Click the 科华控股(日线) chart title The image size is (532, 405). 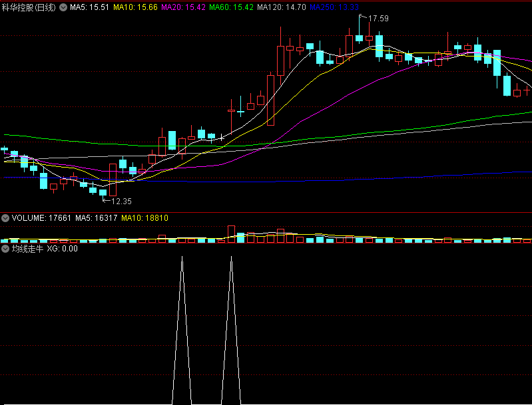pos(29,7)
